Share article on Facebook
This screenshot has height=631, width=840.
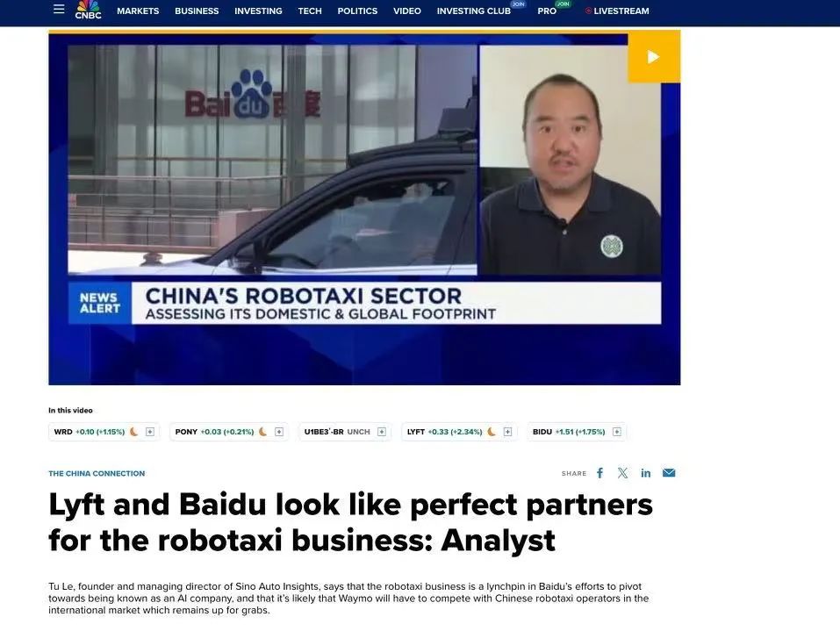pyautogui.click(x=600, y=473)
